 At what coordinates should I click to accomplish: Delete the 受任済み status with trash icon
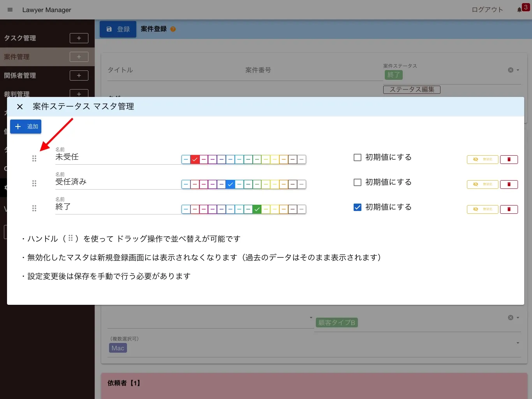tap(509, 184)
